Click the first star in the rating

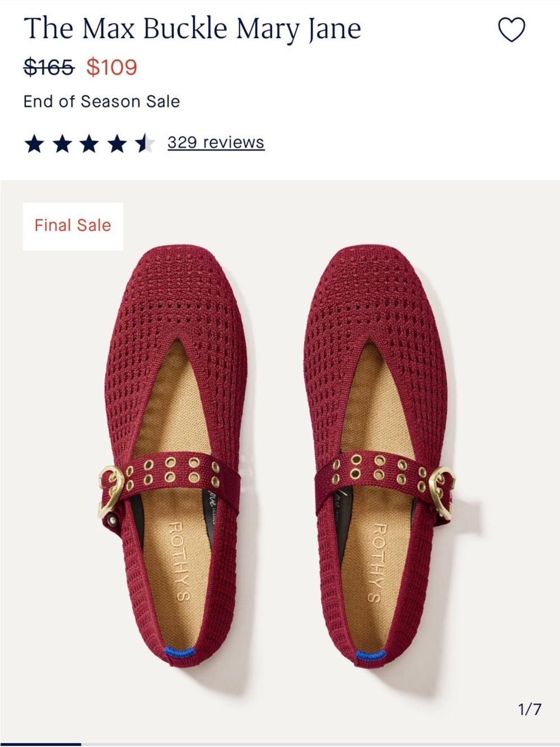click(x=34, y=144)
